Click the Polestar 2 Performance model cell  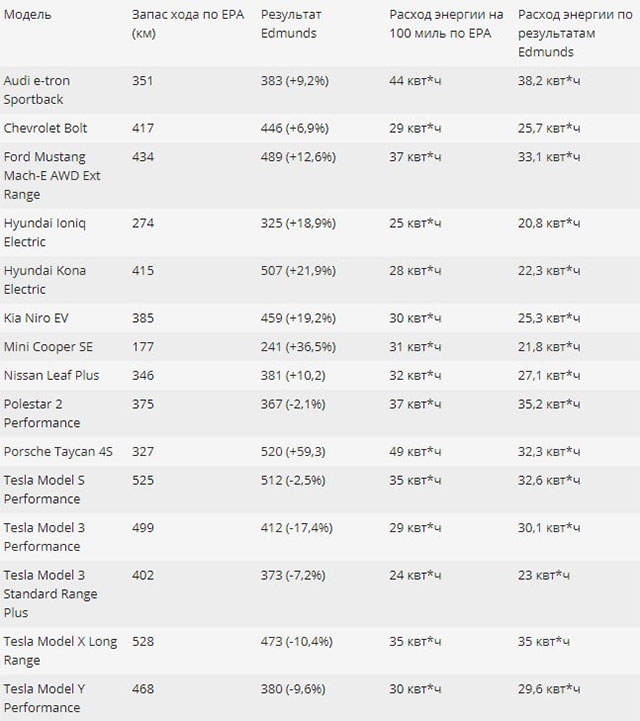(42, 413)
